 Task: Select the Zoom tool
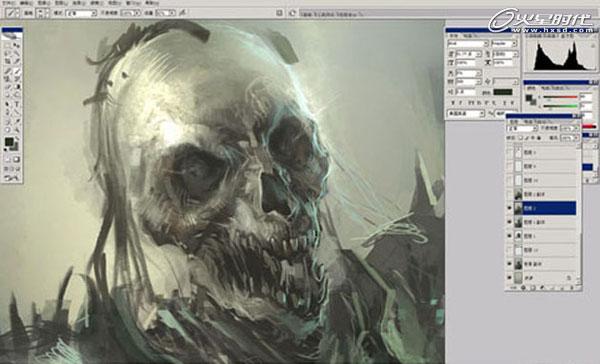pos(16,129)
